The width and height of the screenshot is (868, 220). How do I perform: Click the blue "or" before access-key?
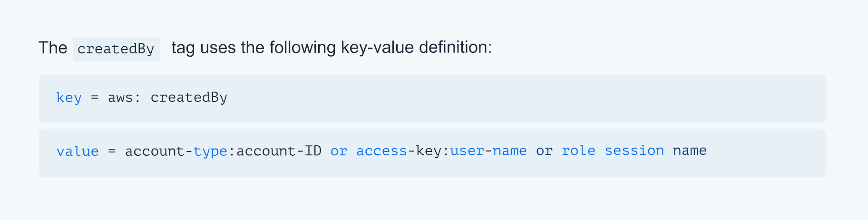(339, 151)
